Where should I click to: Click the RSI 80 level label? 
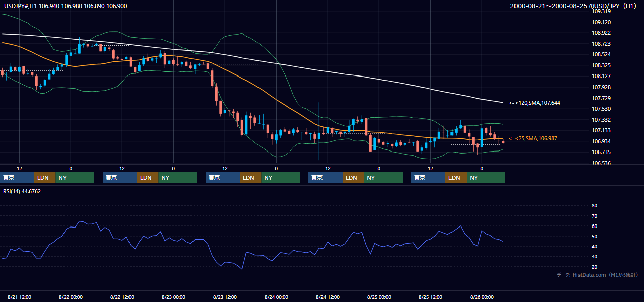coord(594,206)
